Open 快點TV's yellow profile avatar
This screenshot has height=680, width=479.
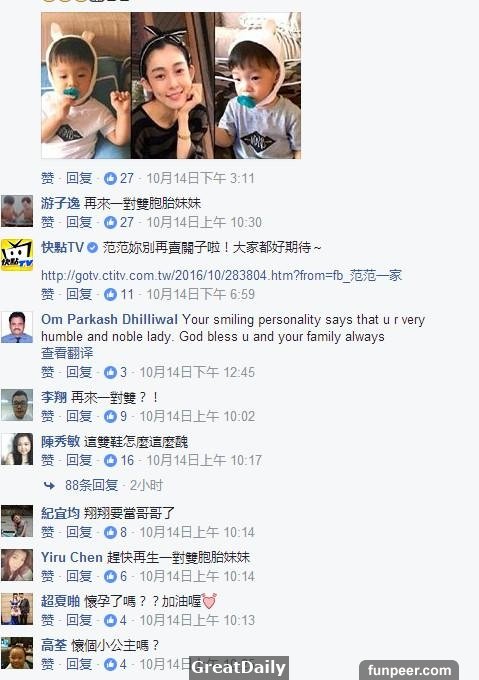pos(17,255)
